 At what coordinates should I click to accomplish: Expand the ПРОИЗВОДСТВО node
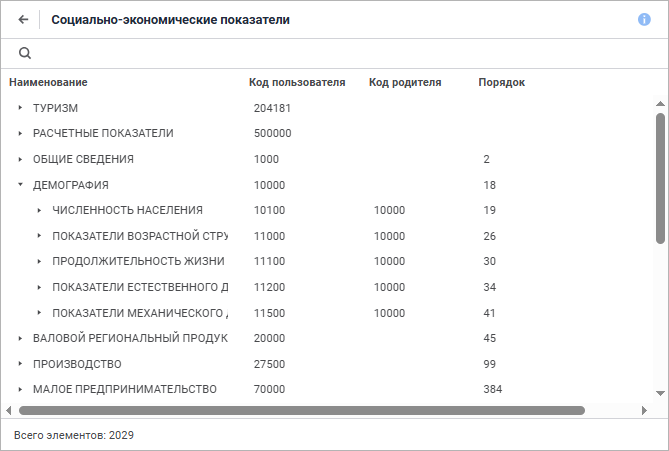(x=20, y=364)
